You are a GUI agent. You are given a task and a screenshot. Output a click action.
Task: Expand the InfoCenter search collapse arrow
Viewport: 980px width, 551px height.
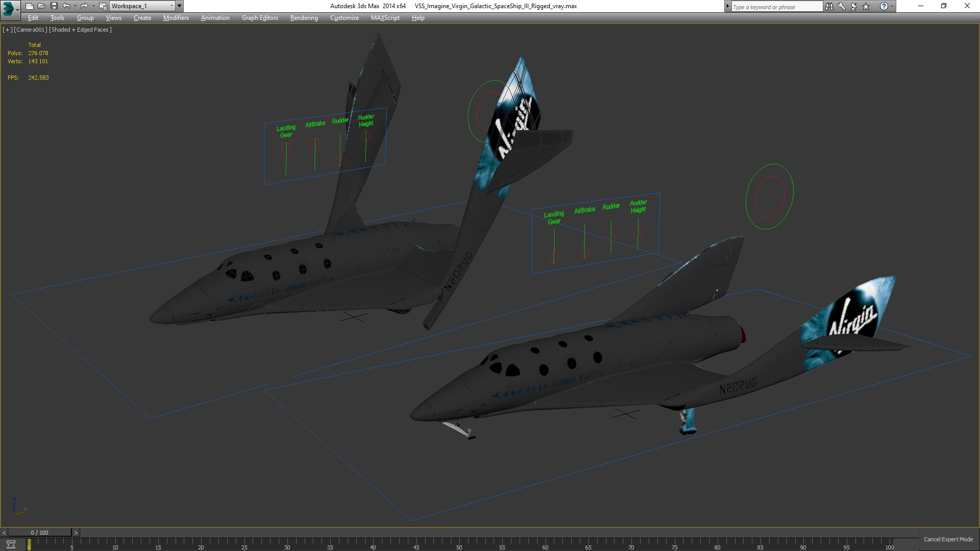click(727, 6)
